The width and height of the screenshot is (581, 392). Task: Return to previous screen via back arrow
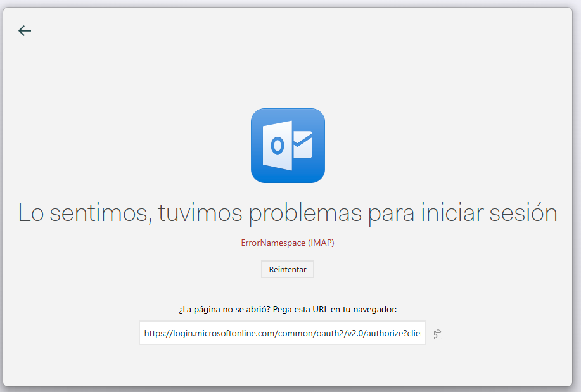pos(25,30)
